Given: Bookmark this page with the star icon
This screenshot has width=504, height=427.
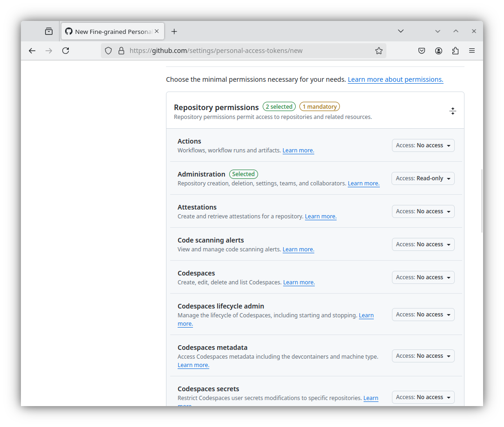Looking at the screenshot, I should point(378,51).
